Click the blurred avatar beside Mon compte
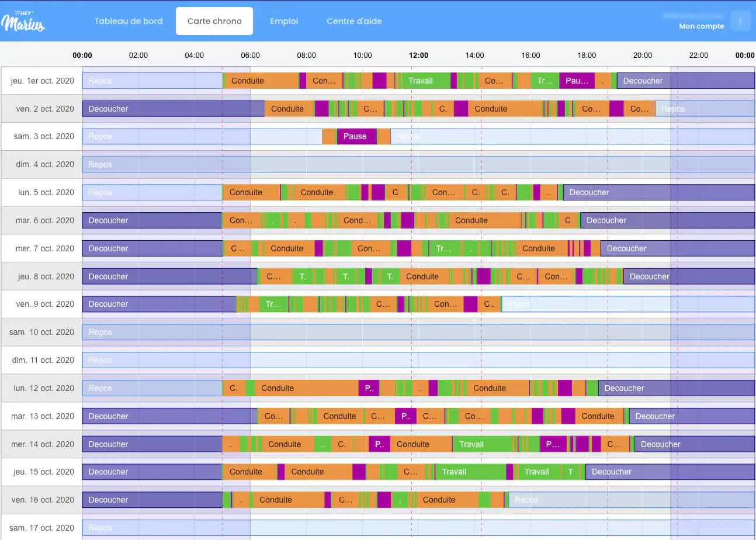The image size is (756, 540). [x=740, y=20]
